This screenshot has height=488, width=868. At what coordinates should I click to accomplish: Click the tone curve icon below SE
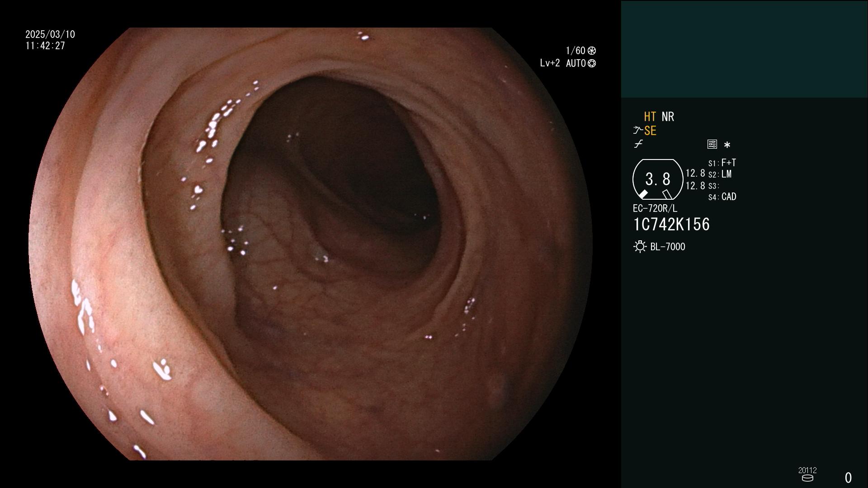coord(638,144)
